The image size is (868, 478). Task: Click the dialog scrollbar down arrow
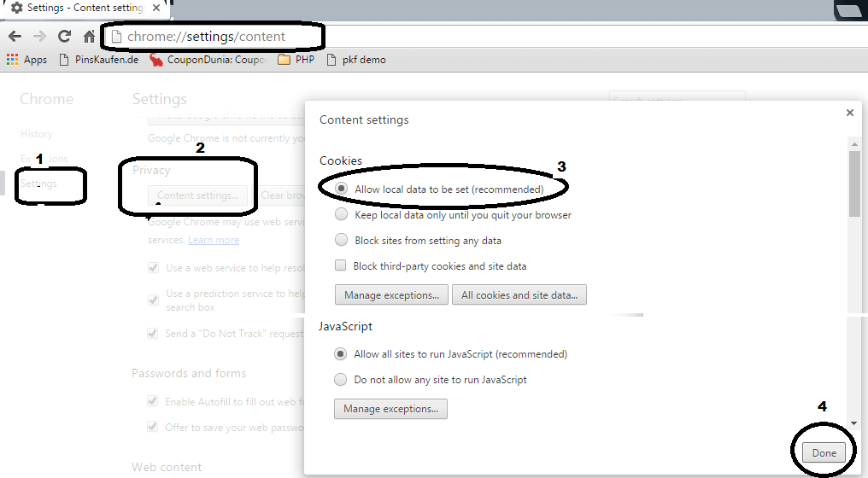coord(853,423)
